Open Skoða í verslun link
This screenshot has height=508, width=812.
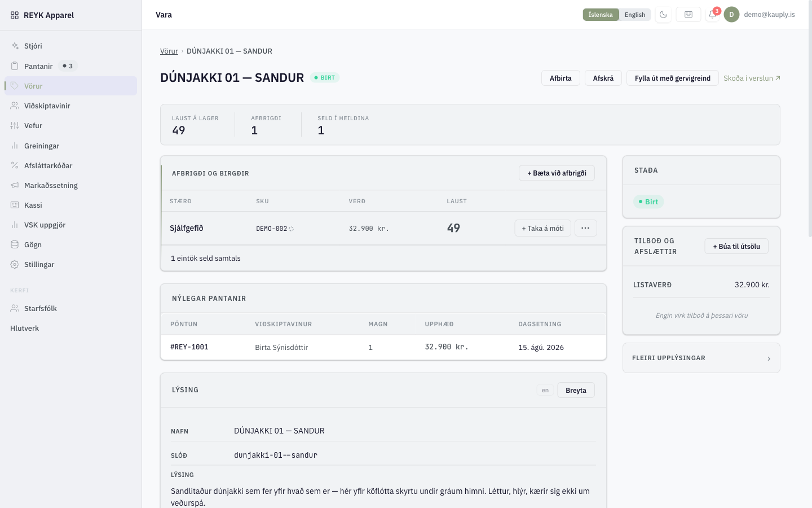752,78
